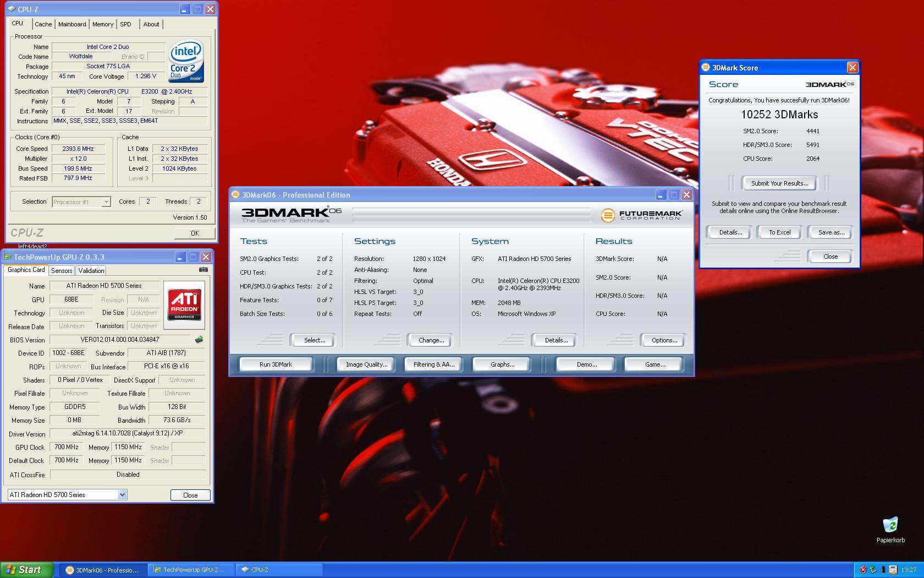Open the Validation tab in GPU-Z

coord(91,271)
